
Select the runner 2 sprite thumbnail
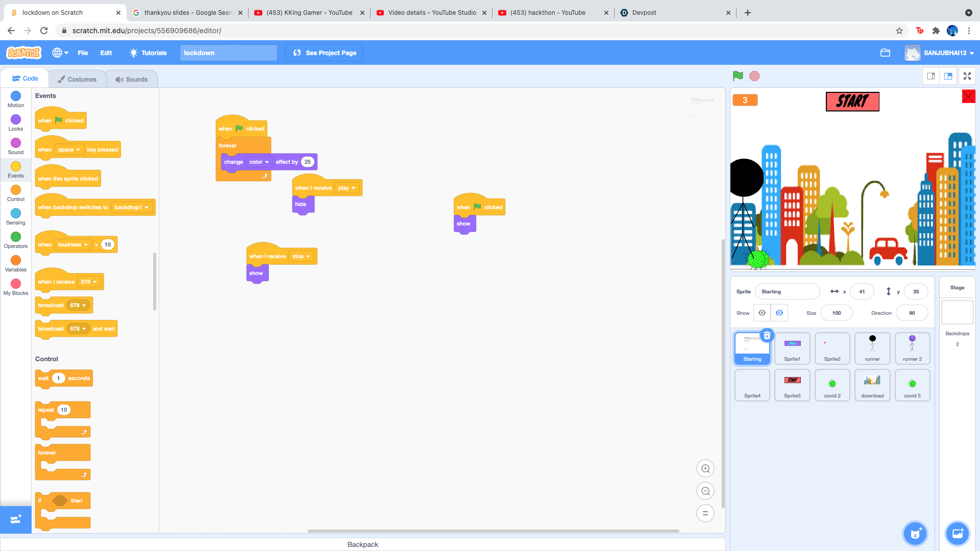pyautogui.click(x=912, y=348)
